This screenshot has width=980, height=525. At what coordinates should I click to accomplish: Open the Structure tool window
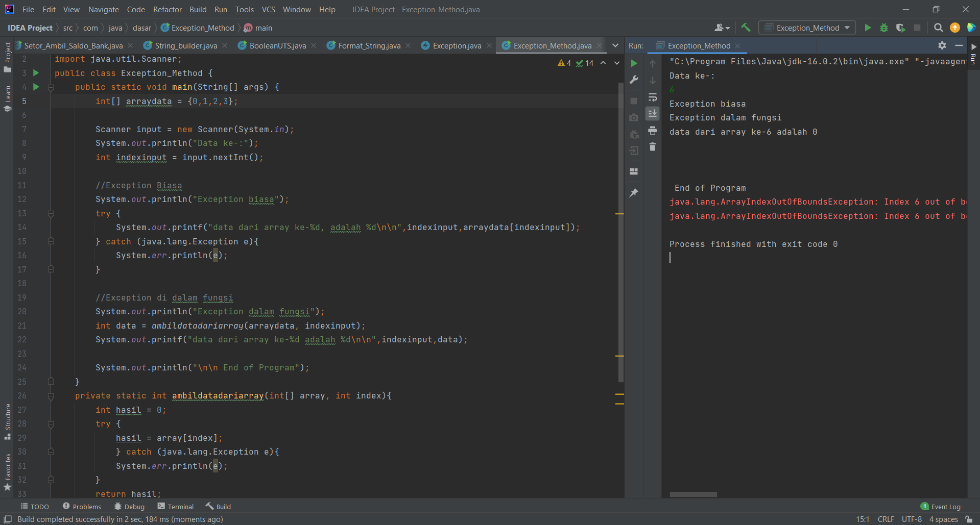click(x=7, y=421)
